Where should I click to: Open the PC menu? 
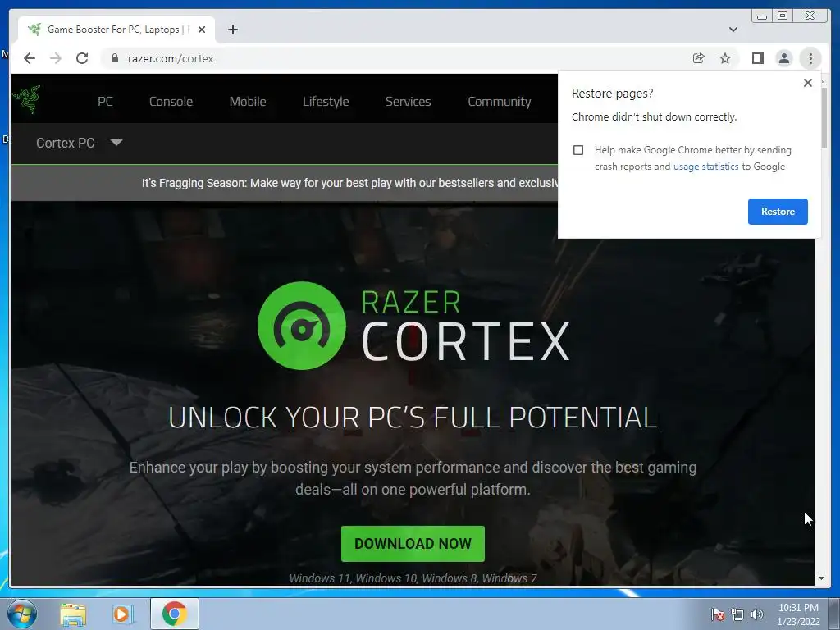click(x=105, y=101)
